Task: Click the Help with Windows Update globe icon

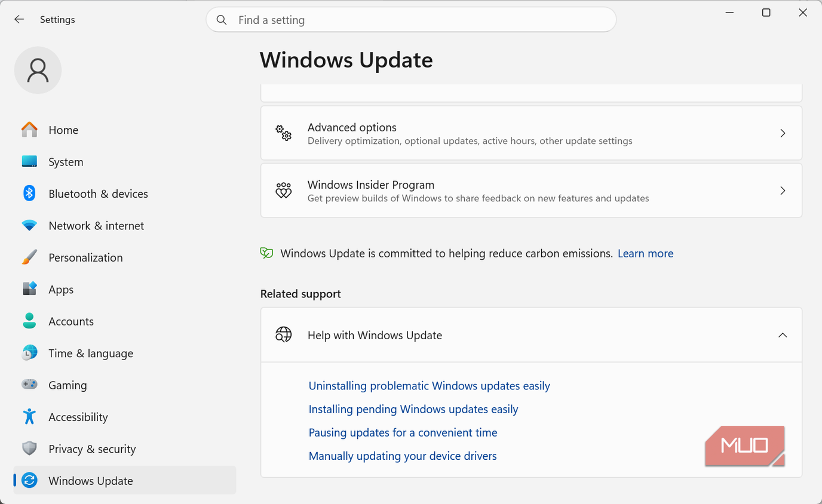Action: (x=283, y=335)
